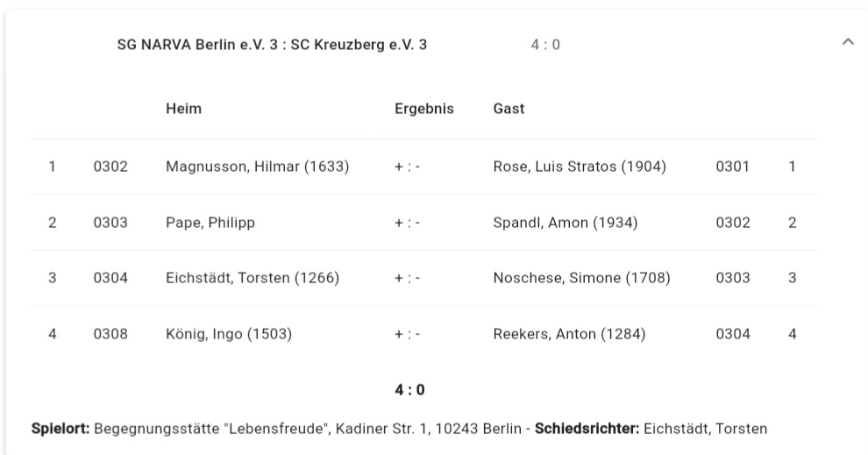This screenshot has height=455, width=868.
Task: Click home player number 0308
Action: pos(110,334)
